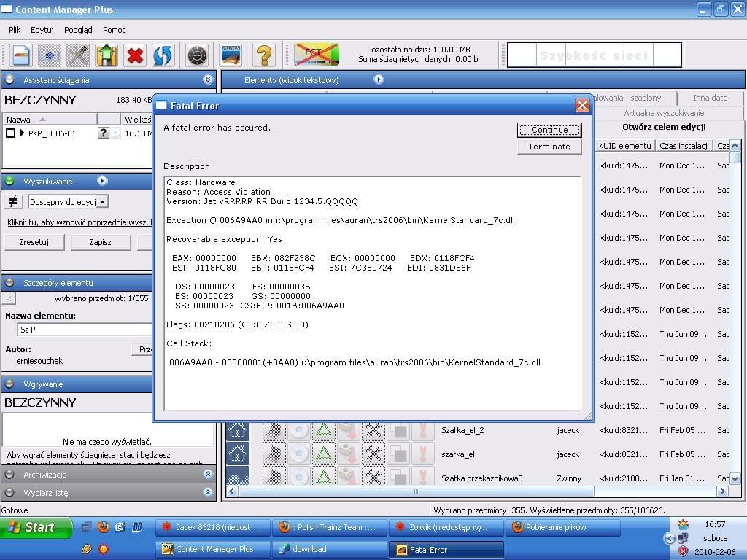This screenshot has height=560, width=747.
Task: Select the Aktualne wyszukiwanie tab
Action: pos(664,113)
